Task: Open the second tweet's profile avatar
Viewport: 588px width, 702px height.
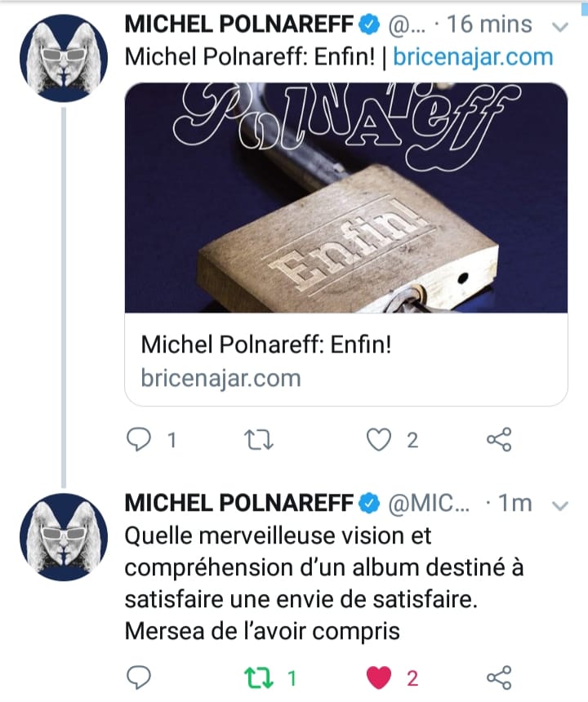Action: click(63, 536)
